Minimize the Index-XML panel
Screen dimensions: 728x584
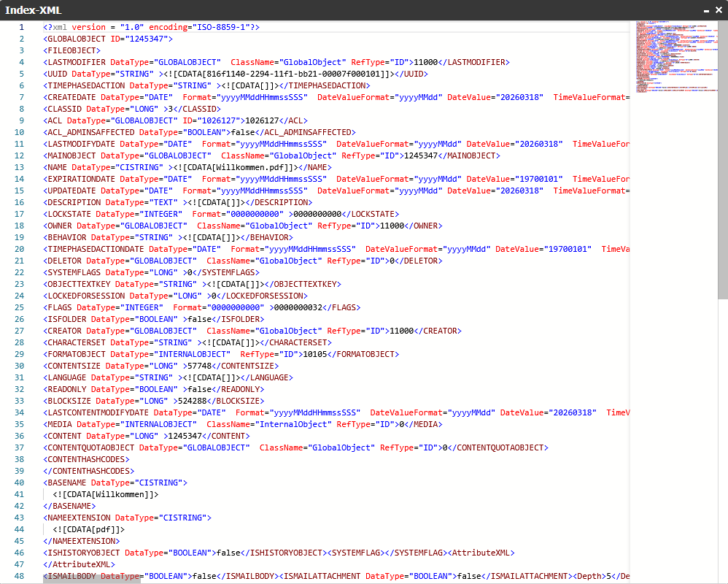(x=706, y=11)
